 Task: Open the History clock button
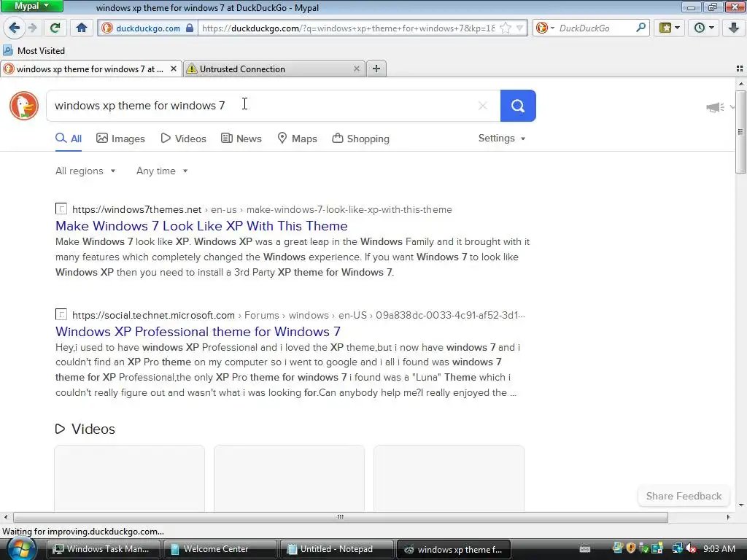click(700, 28)
